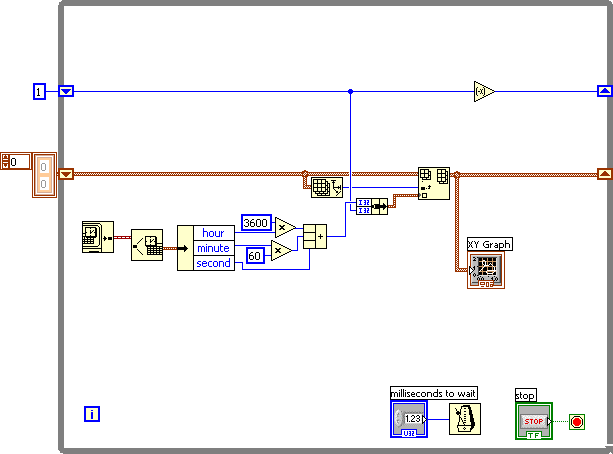
Task: Click the loop conditional stop terminal
Action: tap(577, 422)
